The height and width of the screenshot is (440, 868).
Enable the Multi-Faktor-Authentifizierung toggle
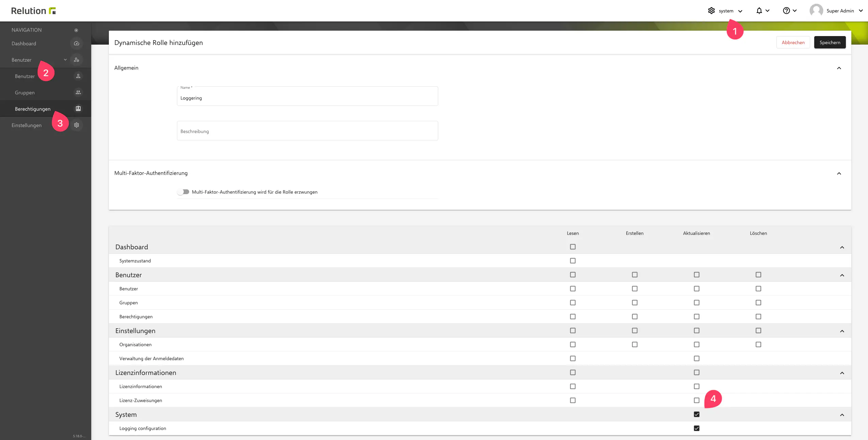[x=183, y=192]
